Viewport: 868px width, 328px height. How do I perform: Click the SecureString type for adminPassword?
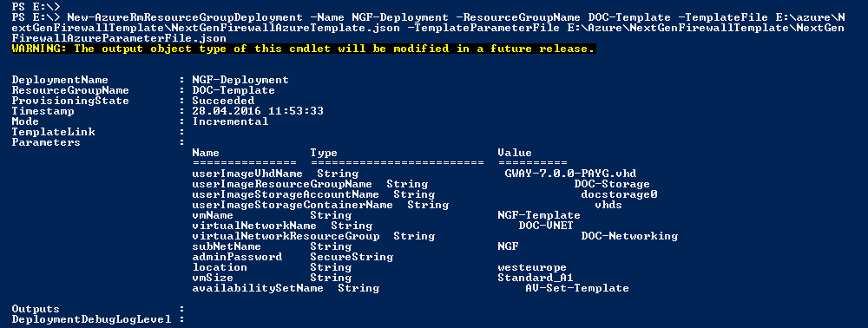[x=351, y=257]
